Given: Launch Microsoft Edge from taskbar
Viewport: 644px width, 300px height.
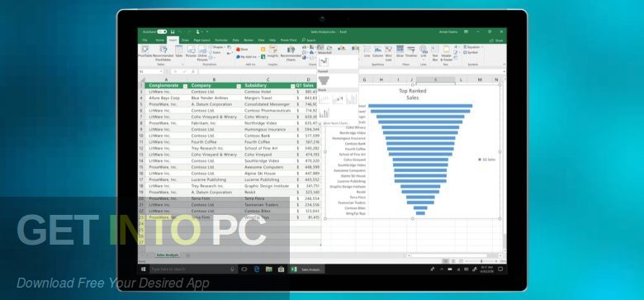Looking at the screenshot, I should coord(257,269).
